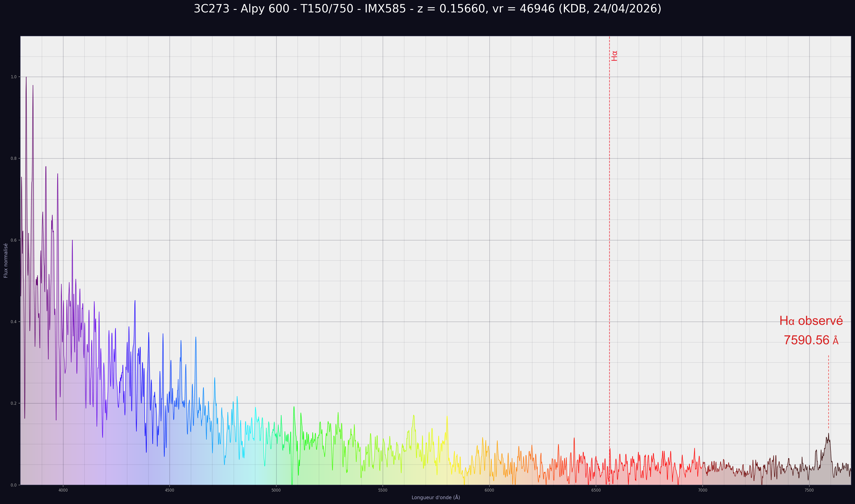Screen dimensions: 855x504
Task: Click the 7500 tick label on x-axis
Action: [x=809, y=490]
